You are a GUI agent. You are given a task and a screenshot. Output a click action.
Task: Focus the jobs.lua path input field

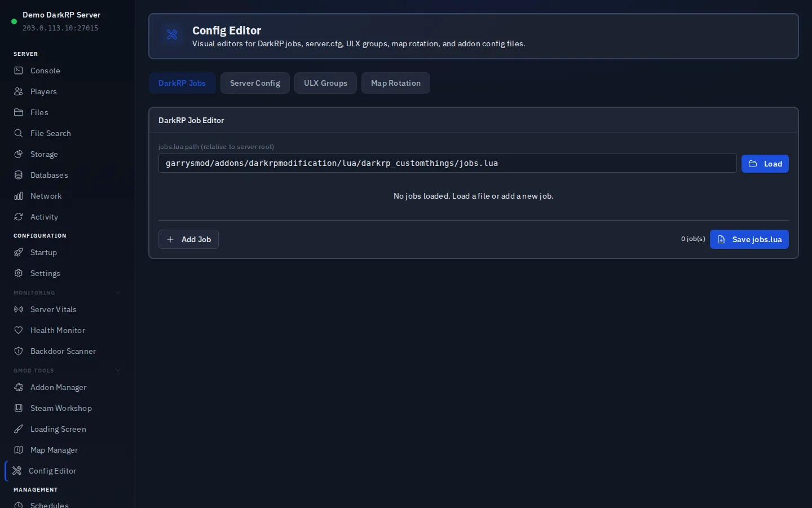447,163
